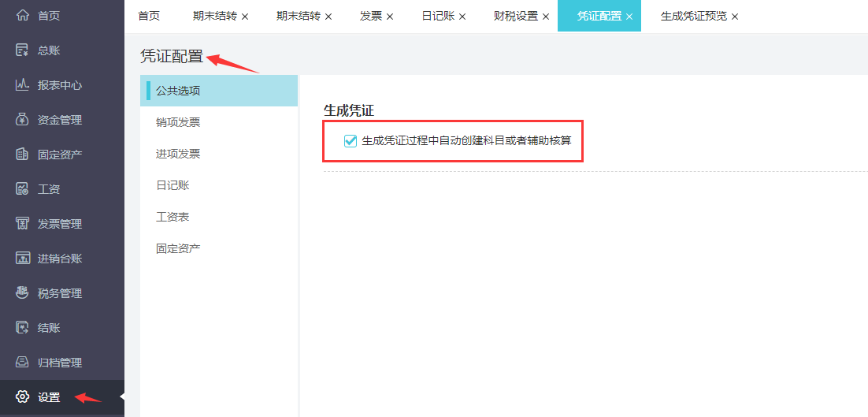This screenshot has width=868, height=417.
Task: Switch to the 发票 tab
Action: point(371,16)
